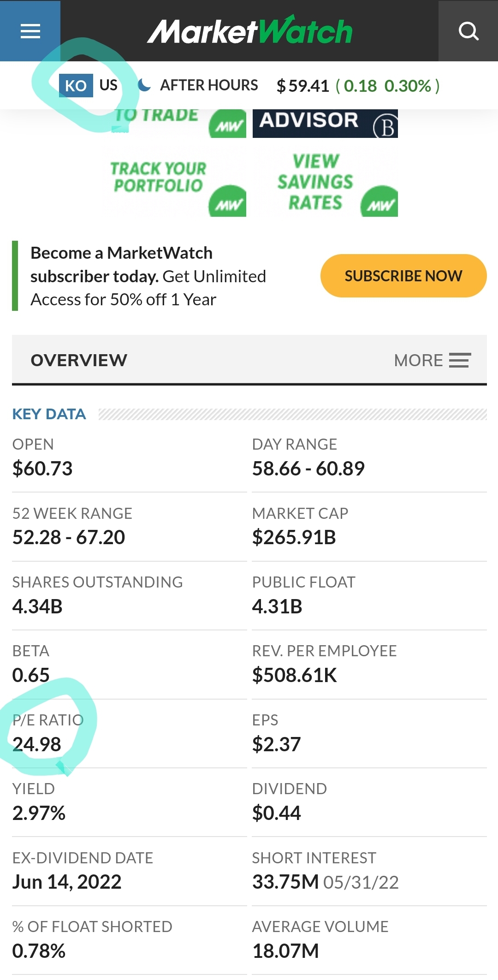Click the open price $60.73
The width and height of the screenshot is (498, 980).
click(42, 469)
